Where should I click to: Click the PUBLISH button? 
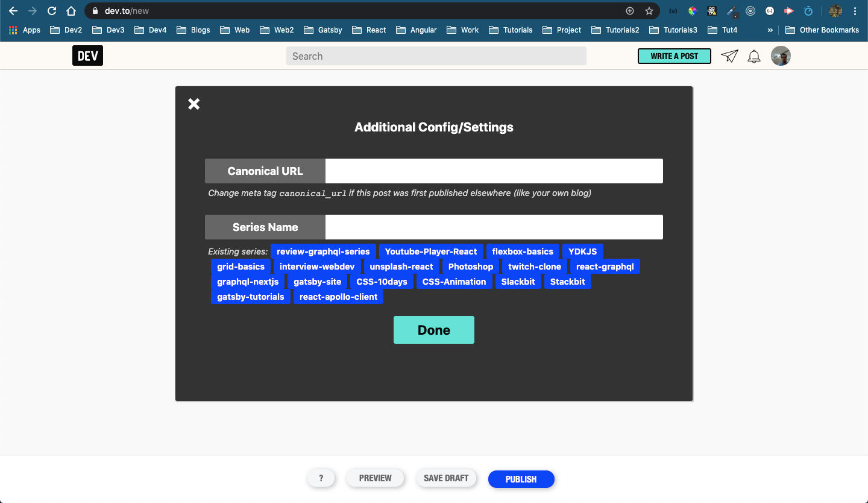click(521, 479)
